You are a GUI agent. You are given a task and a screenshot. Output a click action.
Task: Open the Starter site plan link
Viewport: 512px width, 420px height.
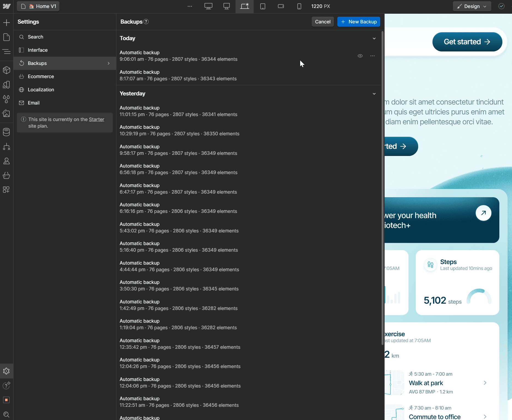(x=96, y=119)
